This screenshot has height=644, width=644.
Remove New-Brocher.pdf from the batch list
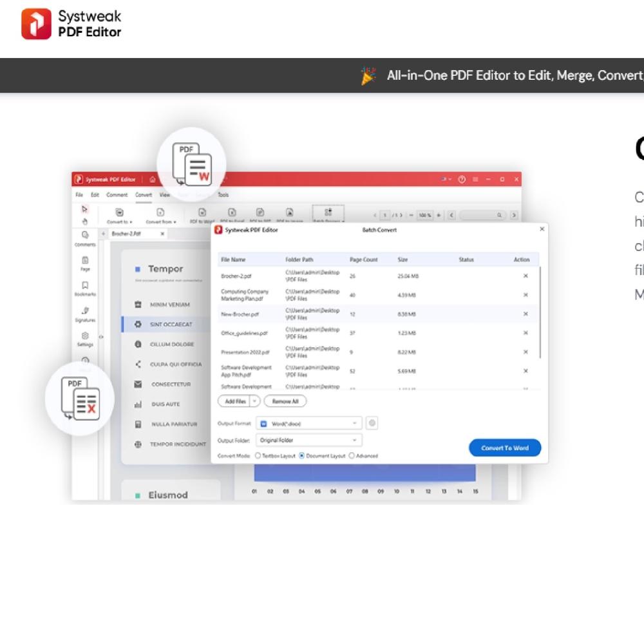click(x=526, y=314)
